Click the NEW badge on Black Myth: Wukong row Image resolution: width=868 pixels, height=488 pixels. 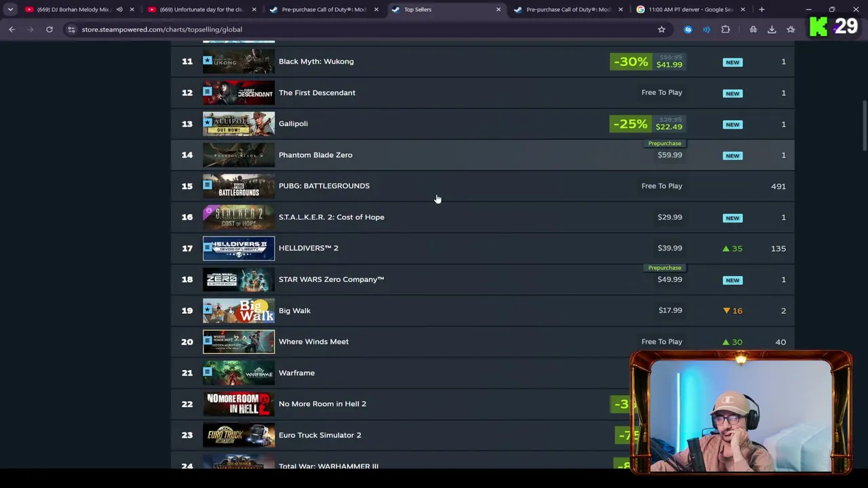(x=732, y=62)
